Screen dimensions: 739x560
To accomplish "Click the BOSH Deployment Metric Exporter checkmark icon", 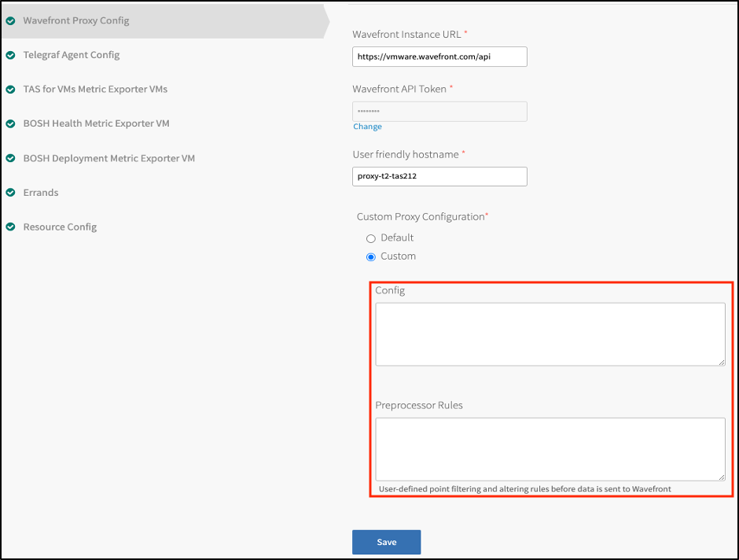I will [x=10, y=159].
